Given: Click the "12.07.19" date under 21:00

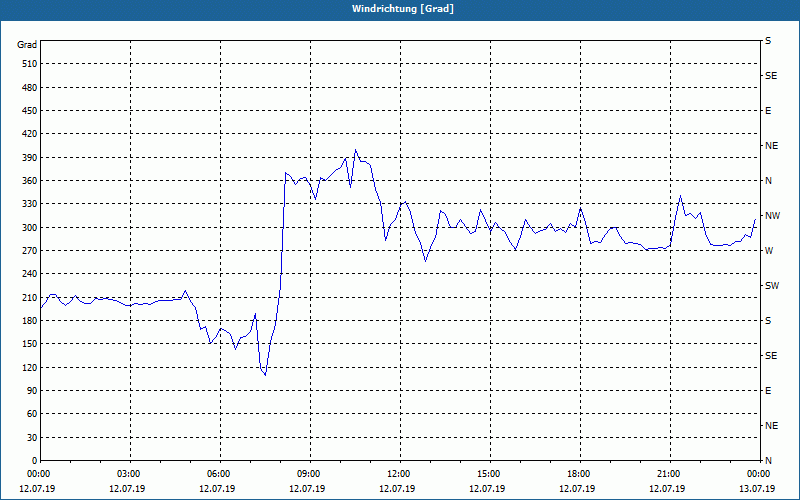Looking at the screenshot, I should 667,489.
